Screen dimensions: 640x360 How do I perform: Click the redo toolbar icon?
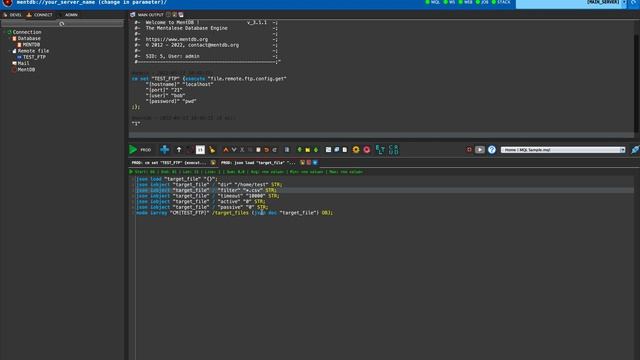274,150
